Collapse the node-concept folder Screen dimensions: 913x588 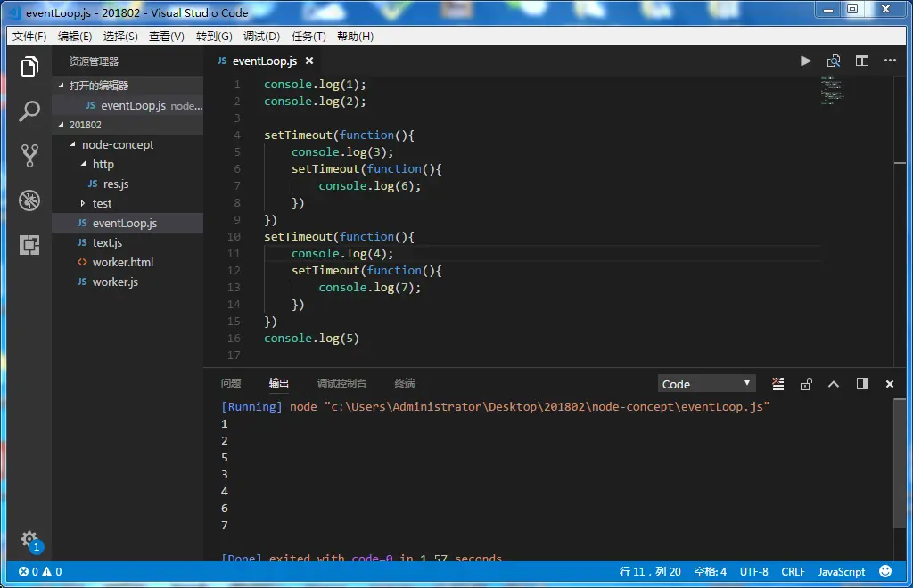click(x=73, y=144)
